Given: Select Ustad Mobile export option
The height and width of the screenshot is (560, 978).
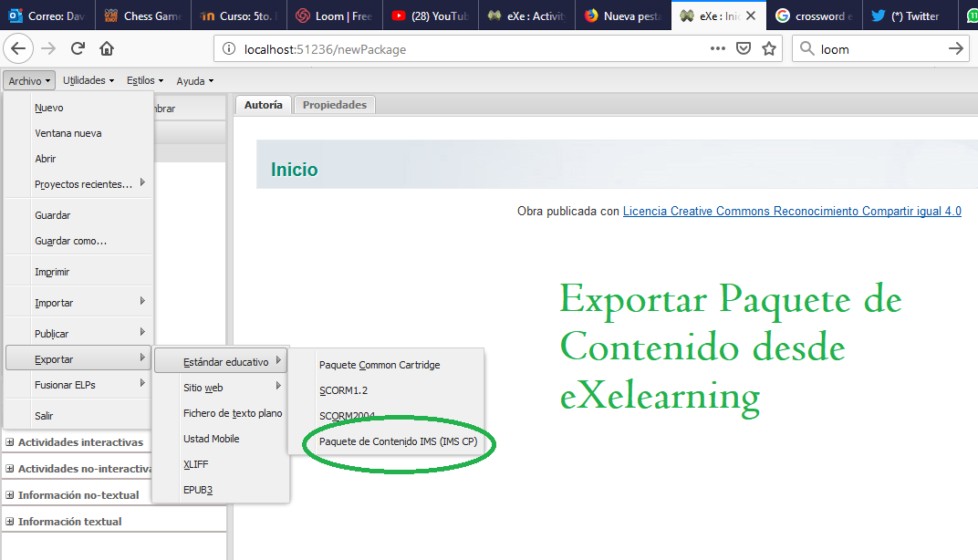Looking at the screenshot, I should click(221, 439).
